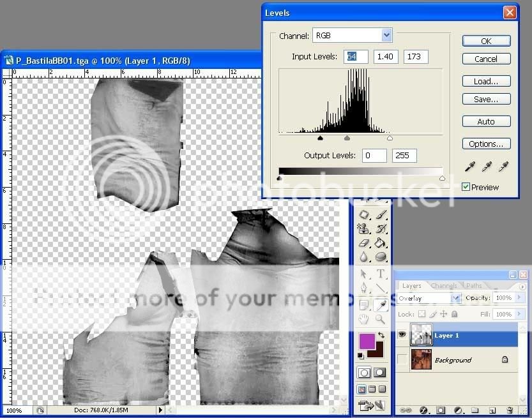The image size is (532, 418).
Task: Select the Line tool
Action: pos(381,288)
